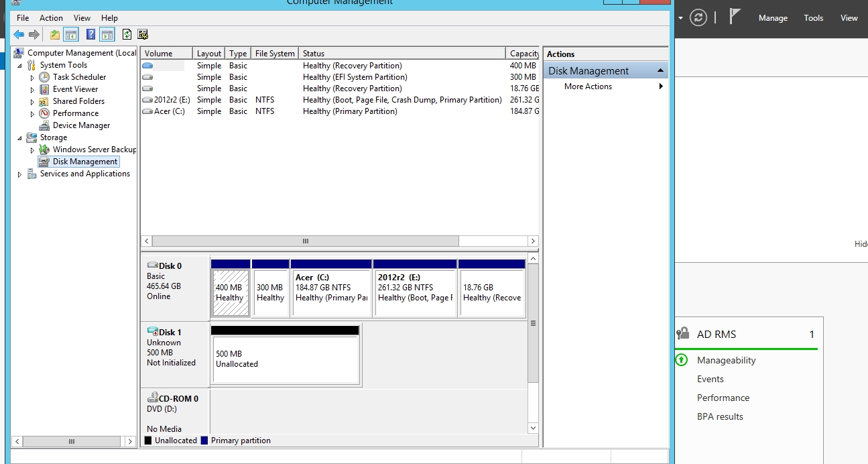Expand the More Actions submenu arrow
The height and width of the screenshot is (464, 868).
[661, 86]
